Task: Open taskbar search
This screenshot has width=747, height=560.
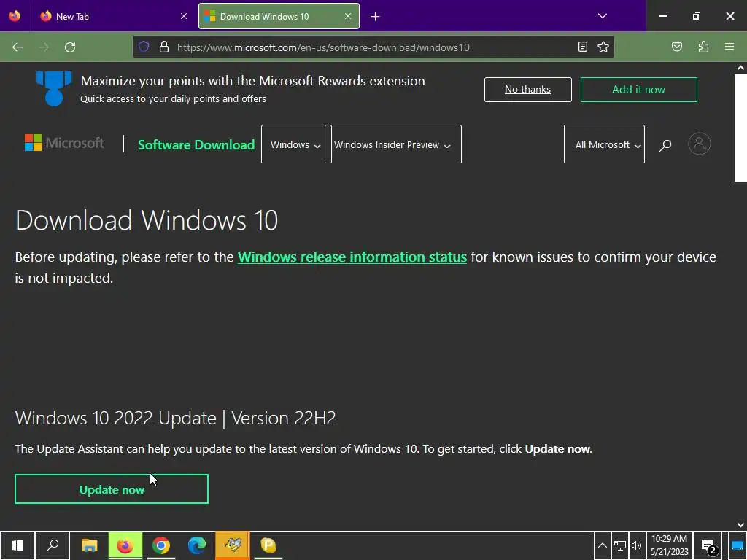Action: coord(53,545)
